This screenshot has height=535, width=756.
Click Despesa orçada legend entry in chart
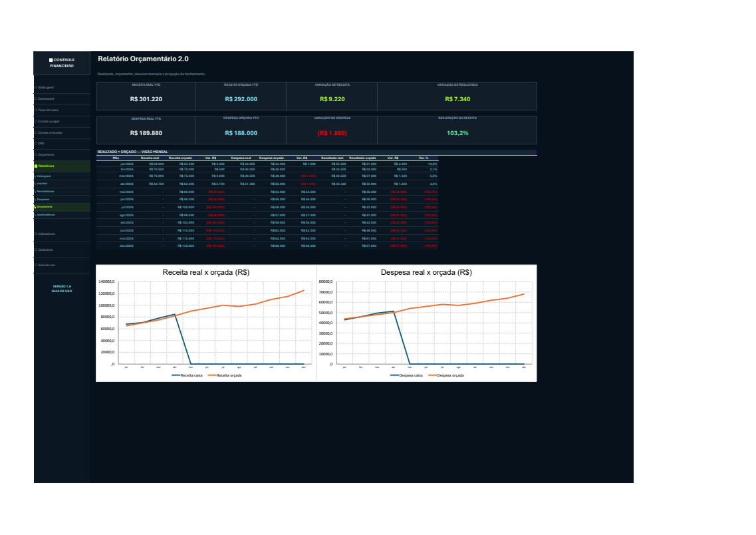[446, 375]
